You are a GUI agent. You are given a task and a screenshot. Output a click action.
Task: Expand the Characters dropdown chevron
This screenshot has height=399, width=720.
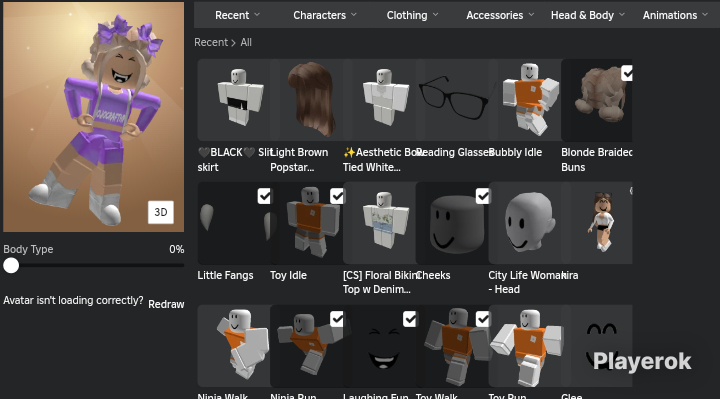(354, 15)
